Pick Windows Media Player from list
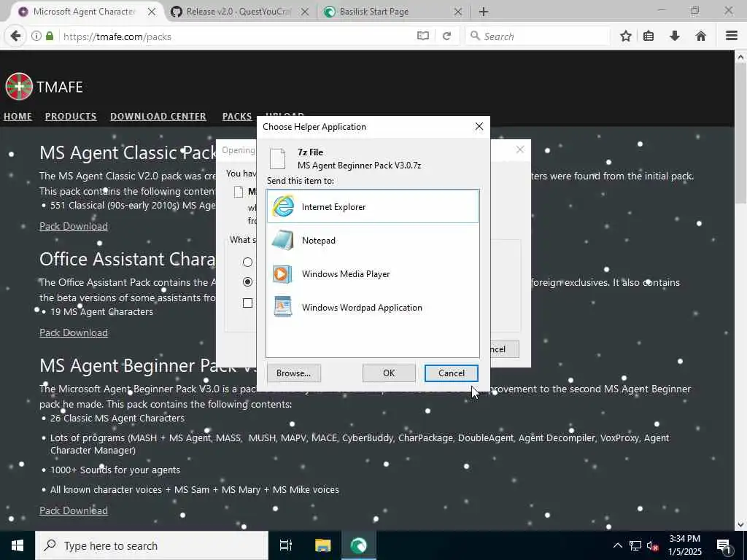 373,274
